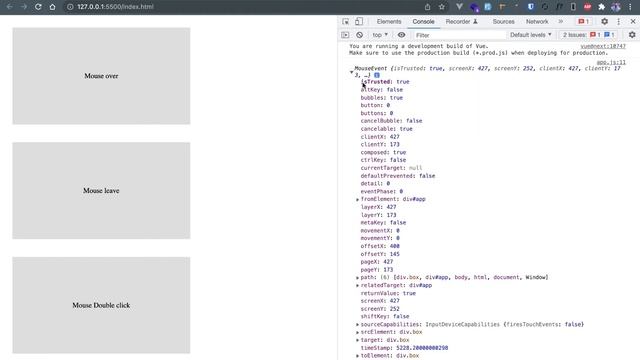Share this page via share icon
Image resolution: width=640 pixels, height=360 pixels.
(427, 7)
